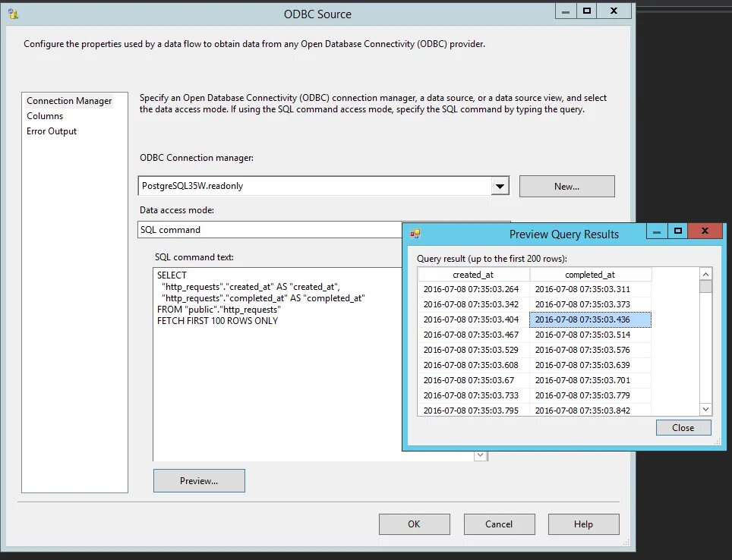
Task: Select cell 2016-07-08 07:35:03.264
Action: pyautogui.click(x=473, y=289)
